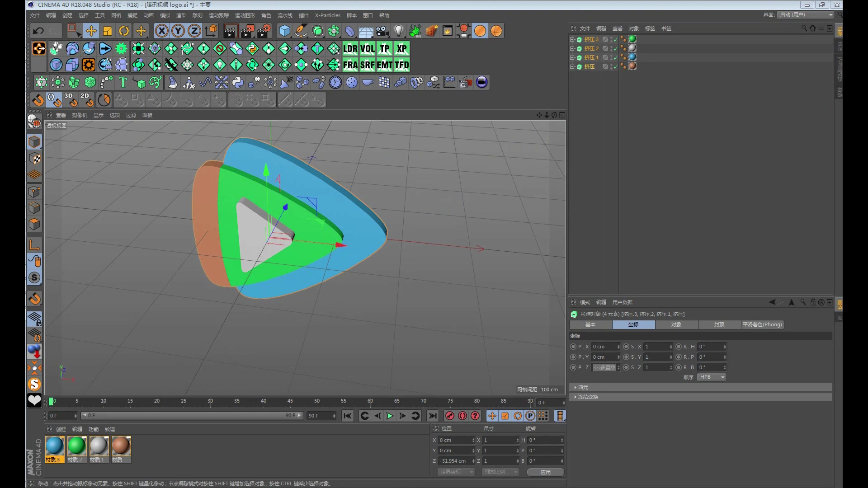Viewport: 868px width, 488px height.
Task: Toggle the R.B animation radio dot
Action: 679,367
